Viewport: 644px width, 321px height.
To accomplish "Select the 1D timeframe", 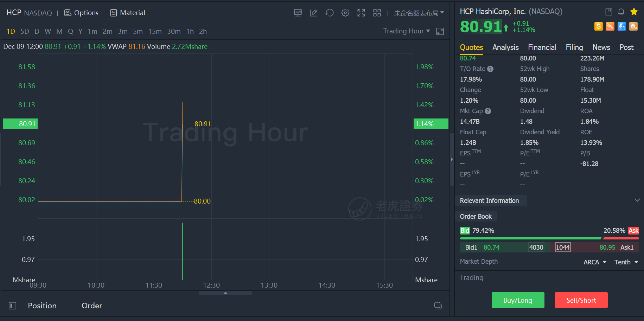I will 11,31.
